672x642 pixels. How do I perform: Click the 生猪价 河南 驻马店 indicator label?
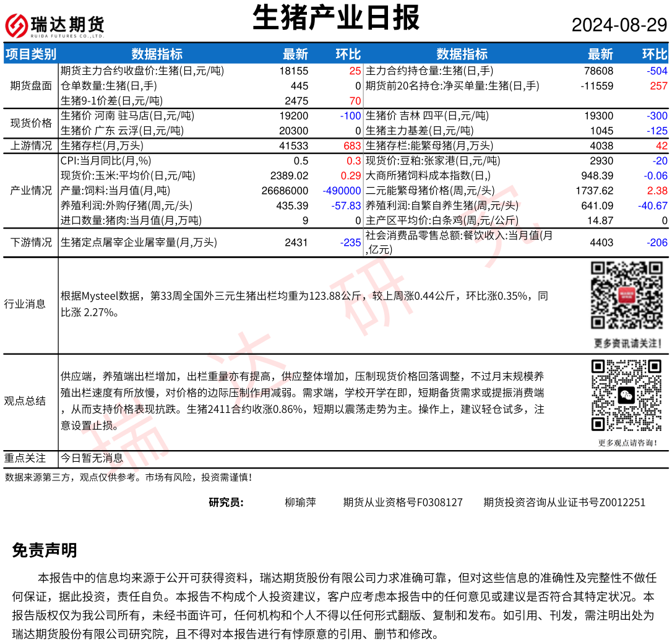click(127, 116)
